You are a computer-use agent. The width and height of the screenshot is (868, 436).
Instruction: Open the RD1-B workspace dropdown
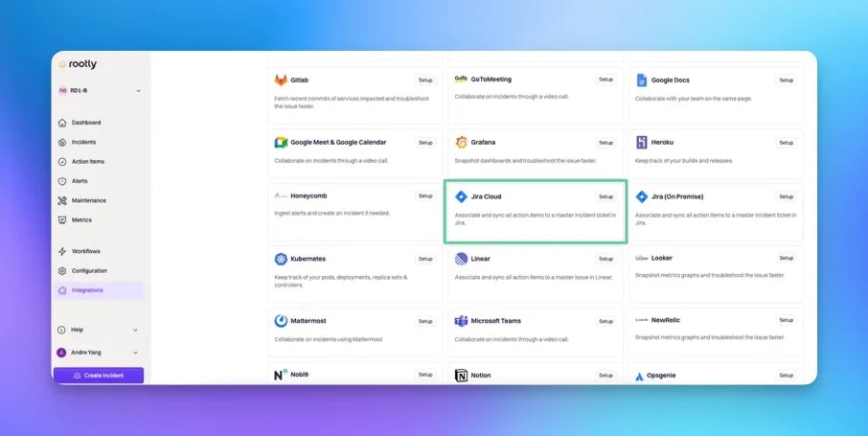pos(100,90)
